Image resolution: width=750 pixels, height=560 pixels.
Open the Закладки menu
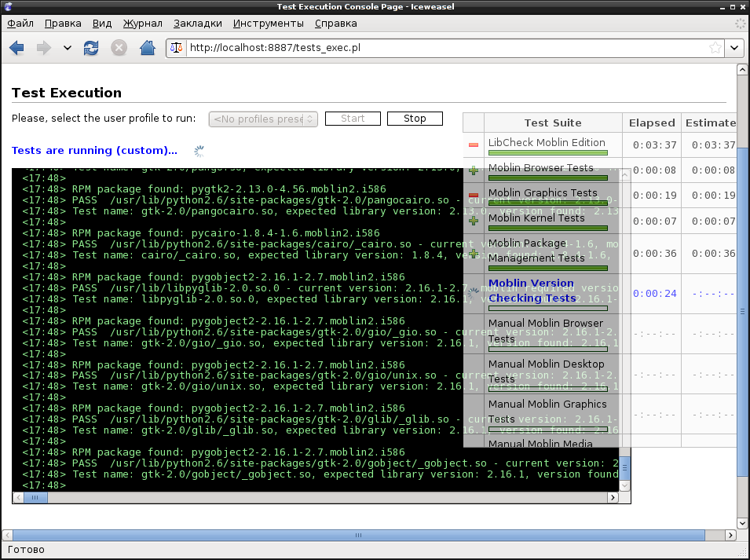pyautogui.click(x=198, y=24)
